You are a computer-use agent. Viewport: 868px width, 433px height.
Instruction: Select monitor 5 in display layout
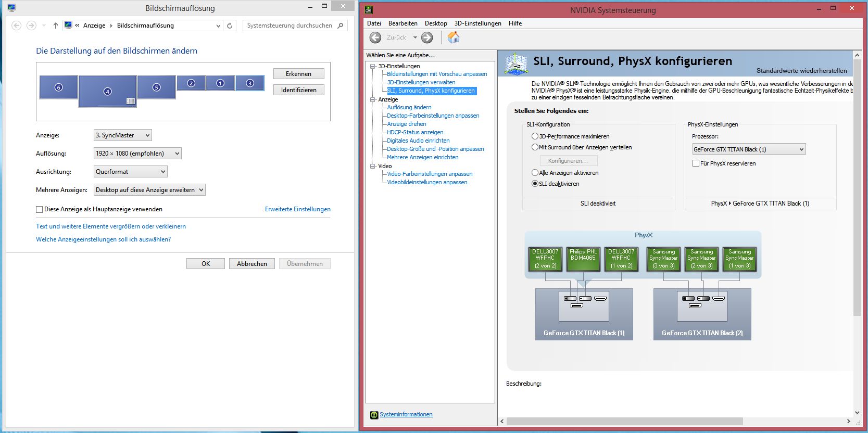point(156,87)
